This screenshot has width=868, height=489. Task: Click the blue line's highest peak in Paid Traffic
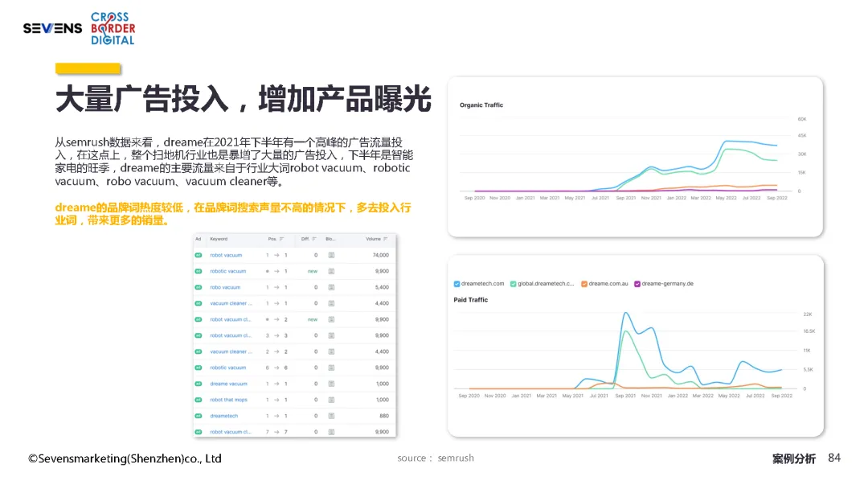pyautogui.click(x=626, y=313)
